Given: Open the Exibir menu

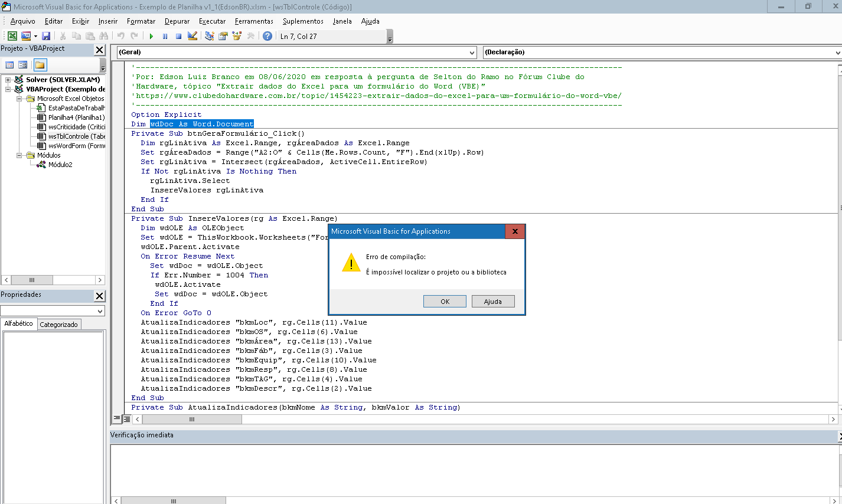Looking at the screenshot, I should [80, 21].
